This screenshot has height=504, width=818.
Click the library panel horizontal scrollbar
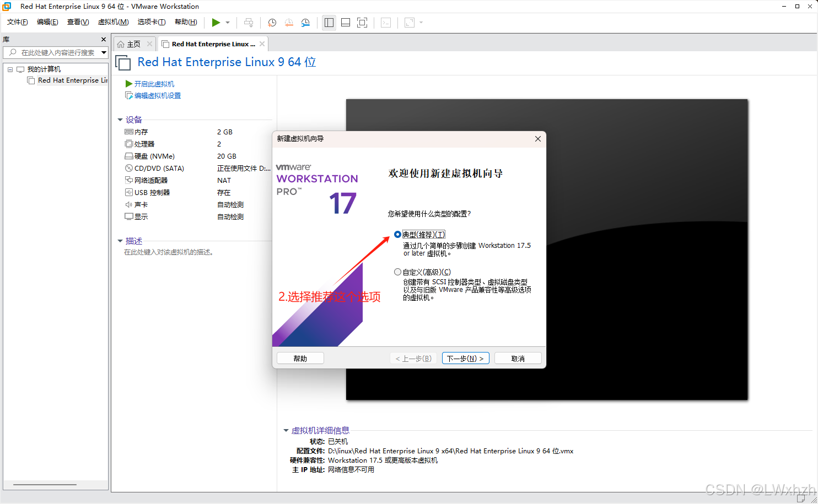point(45,485)
